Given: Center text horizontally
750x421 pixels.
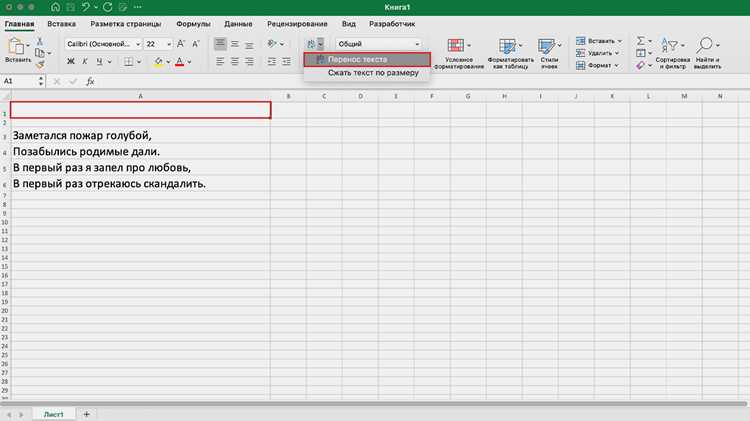Looking at the screenshot, I should (x=235, y=61).
